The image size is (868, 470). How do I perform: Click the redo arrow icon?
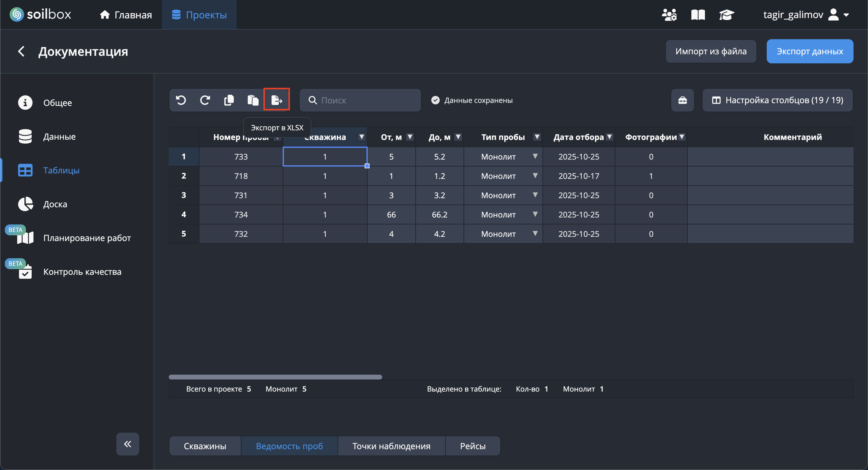(x=205, y=100)
